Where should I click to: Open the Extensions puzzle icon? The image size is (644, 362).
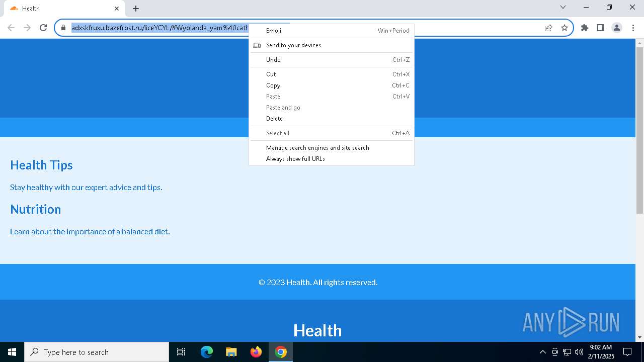(x=585, y=28)
